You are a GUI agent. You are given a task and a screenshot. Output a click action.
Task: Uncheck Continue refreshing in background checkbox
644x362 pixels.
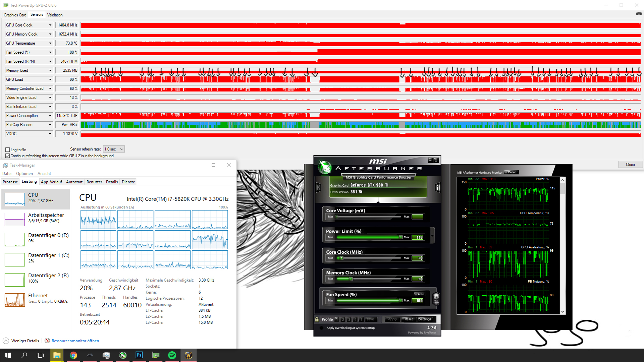click(x=7, y=156)
